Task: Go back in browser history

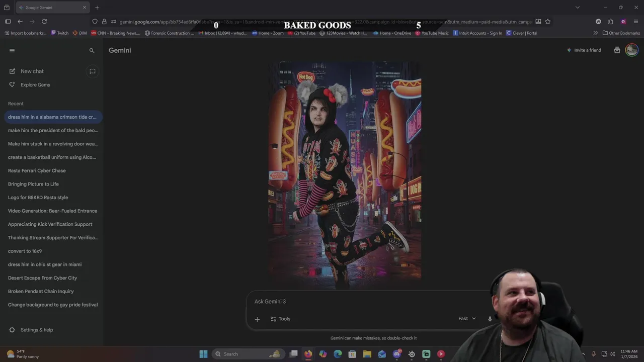Action: [20, 22]
